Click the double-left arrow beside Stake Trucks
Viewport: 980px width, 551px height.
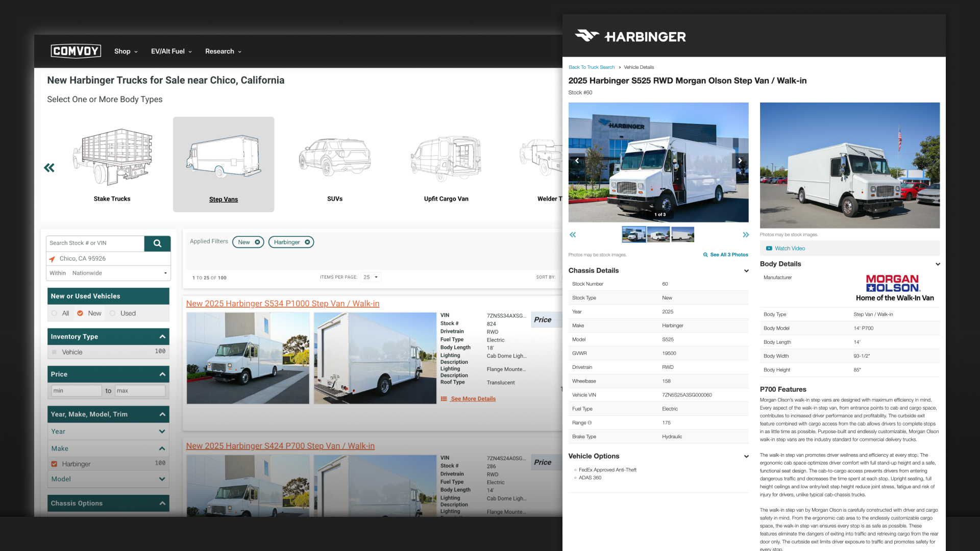click(x=50, y=168)
